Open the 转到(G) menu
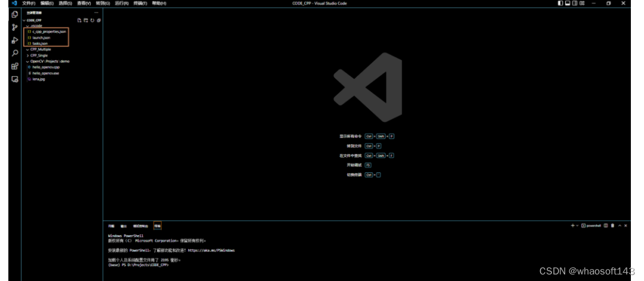The height and width of the screenshot is (281, 644). point(103,3)
